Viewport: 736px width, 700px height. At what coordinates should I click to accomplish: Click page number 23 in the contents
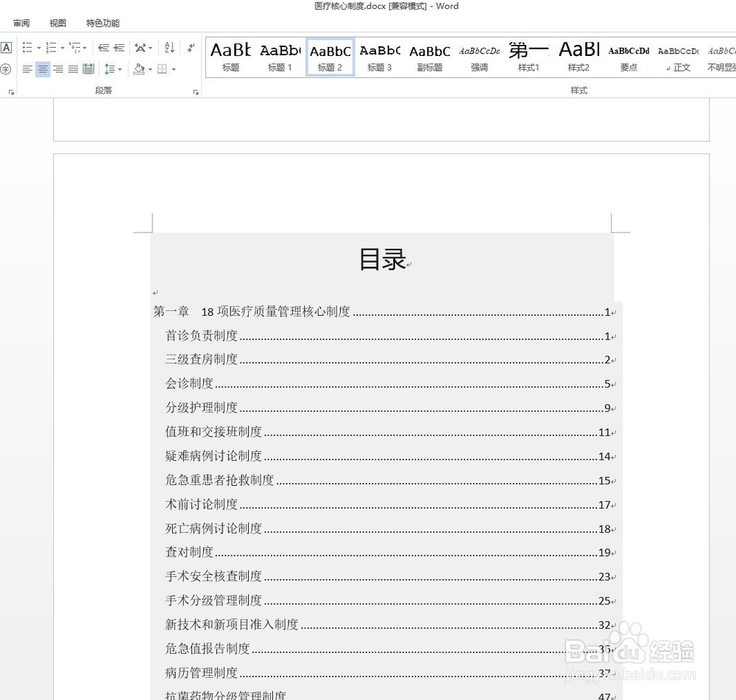pos(604,577)
